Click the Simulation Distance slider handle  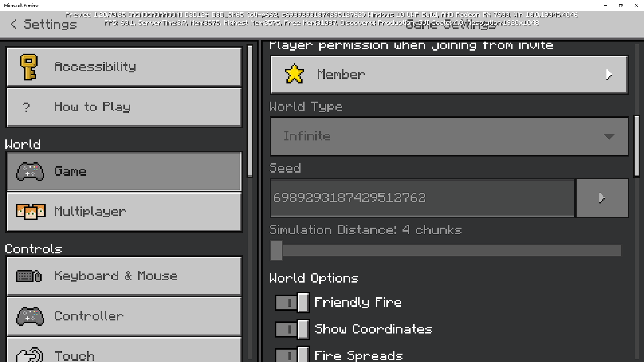click(x=276, y=250)
